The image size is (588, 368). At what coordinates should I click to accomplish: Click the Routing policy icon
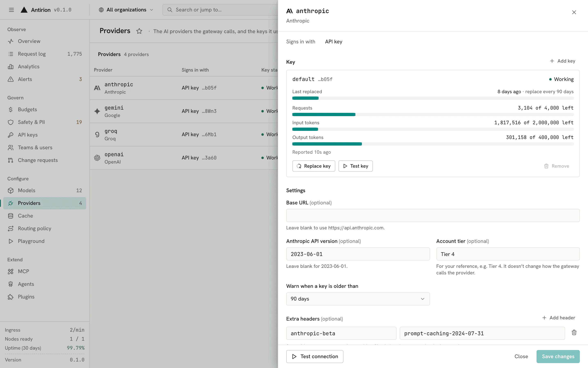(x=11, y=228)
